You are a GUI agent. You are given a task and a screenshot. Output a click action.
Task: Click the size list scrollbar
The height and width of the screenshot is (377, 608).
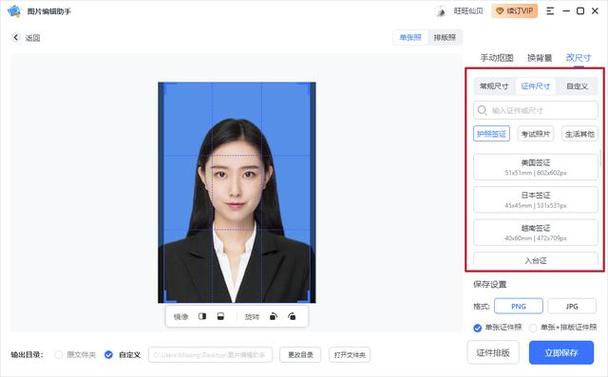click(x=601, y=157)
